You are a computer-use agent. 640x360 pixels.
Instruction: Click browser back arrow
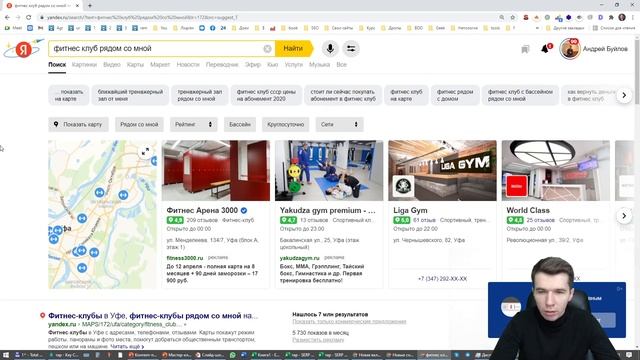pos(7,18)
